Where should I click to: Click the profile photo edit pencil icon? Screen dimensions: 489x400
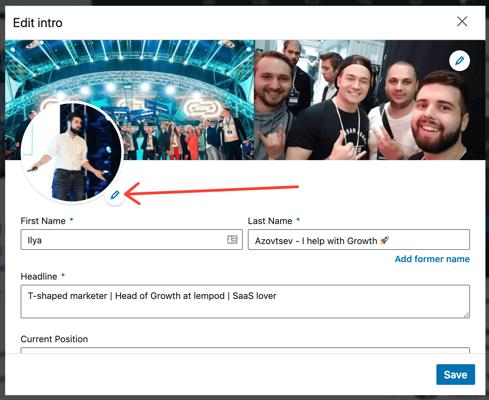(115, 195)
